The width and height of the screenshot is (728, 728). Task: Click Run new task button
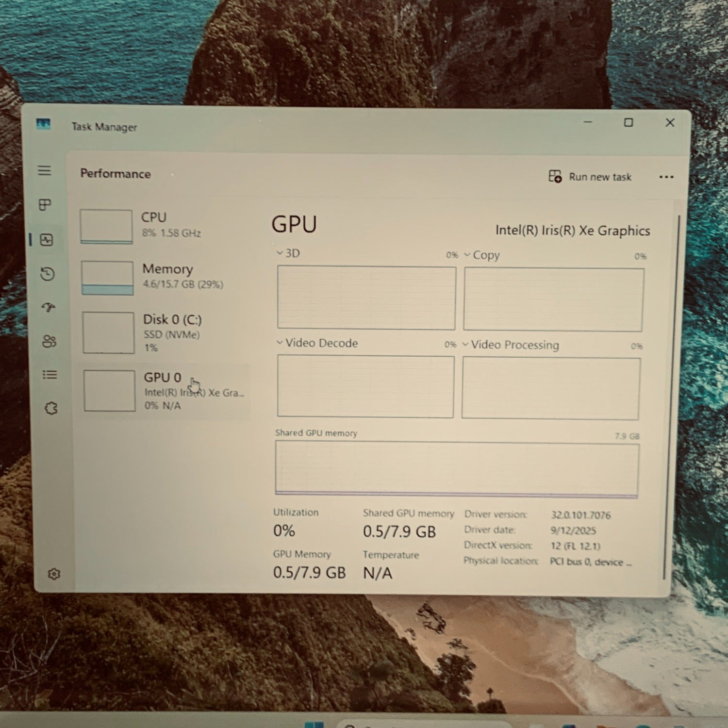tap(590, 177)
